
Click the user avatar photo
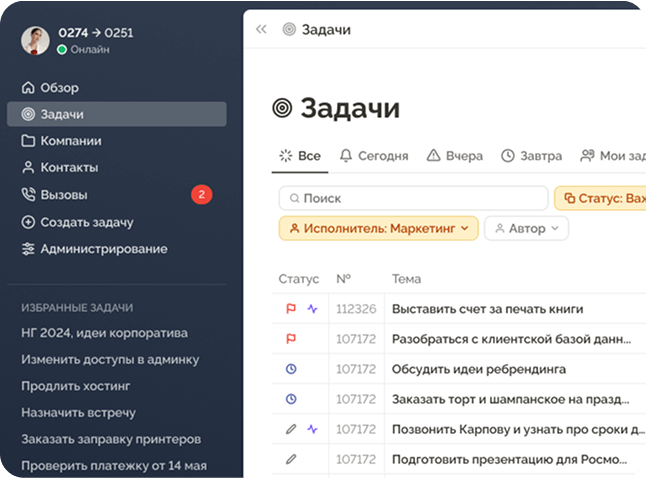[x=35, y=41]
